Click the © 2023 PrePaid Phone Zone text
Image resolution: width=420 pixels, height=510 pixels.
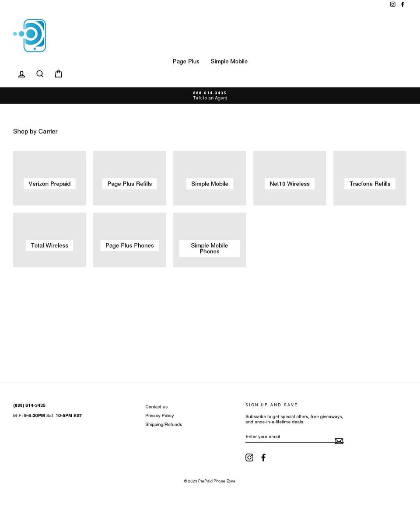[x=210, y=481]
